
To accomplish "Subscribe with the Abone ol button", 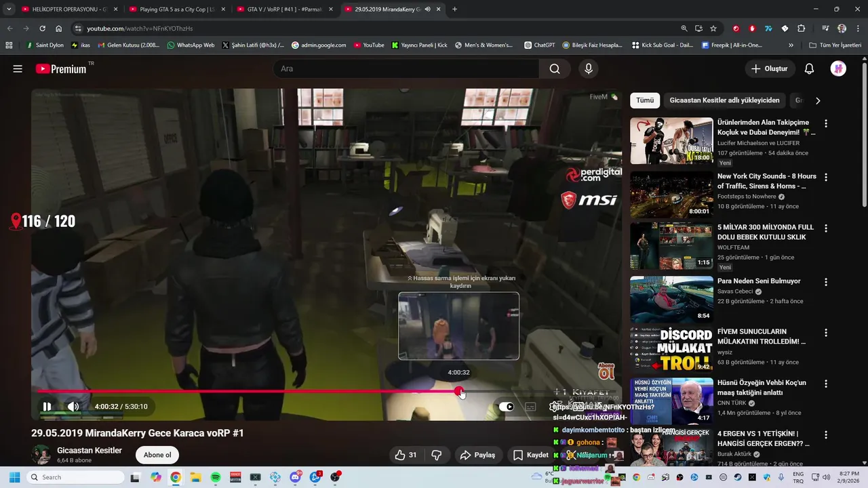I will click(x=157, y=455).
